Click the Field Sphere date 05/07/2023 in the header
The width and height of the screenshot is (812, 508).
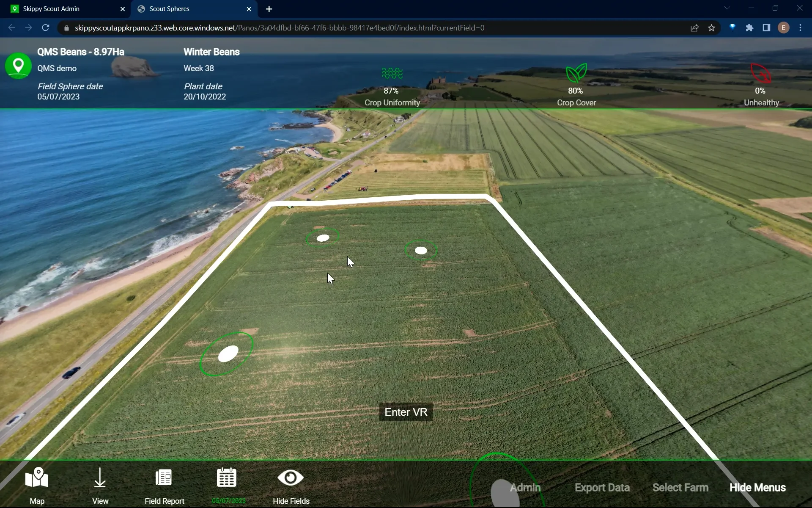point(58,97)
